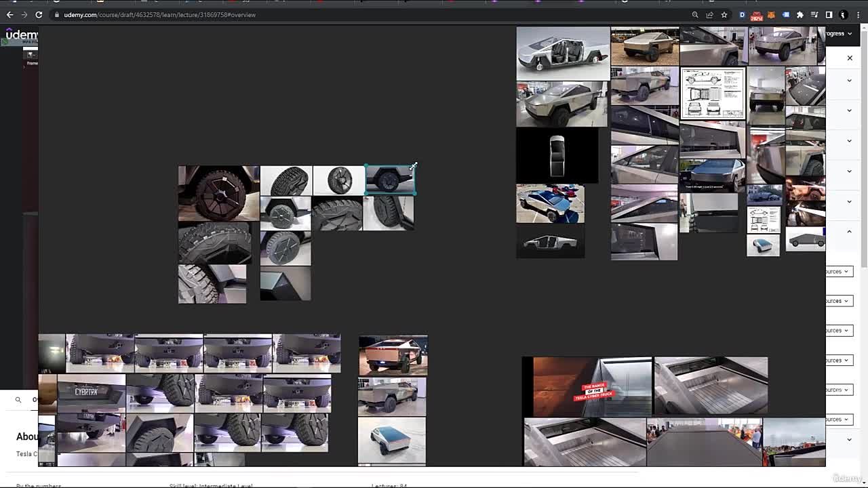Click the Dark Reader extension icon
Screen dimensions: 868x488
point(742,15)
